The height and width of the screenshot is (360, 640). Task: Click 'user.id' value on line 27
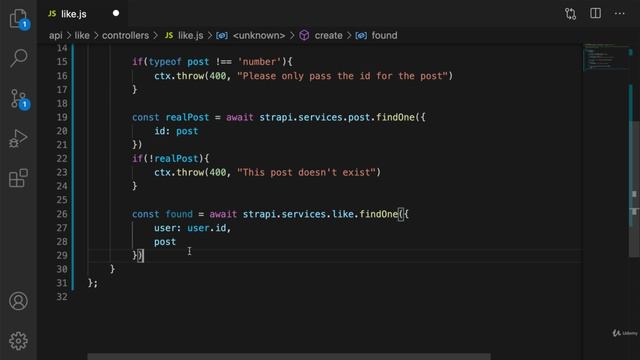(x=207, y=228)
